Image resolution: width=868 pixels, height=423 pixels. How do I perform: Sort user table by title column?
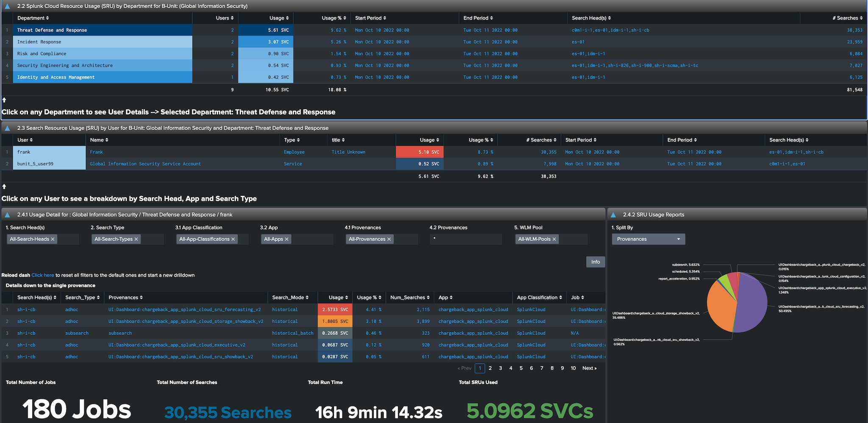click(338, 140)
